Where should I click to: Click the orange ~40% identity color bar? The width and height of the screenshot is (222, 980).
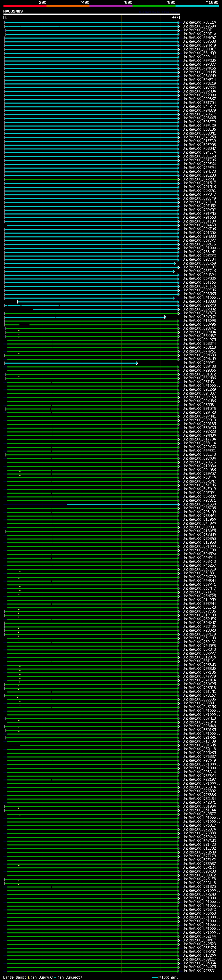tap(68, 6)
